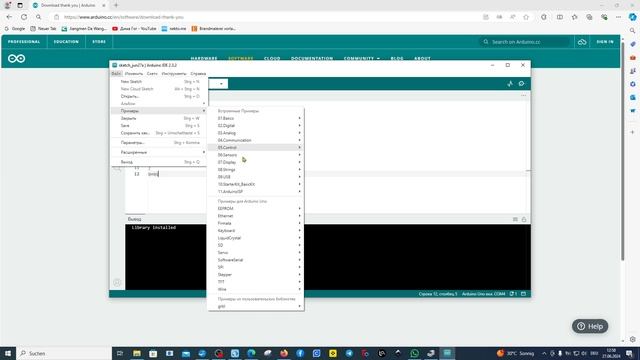
Task: Open the Stepper library examples
Action: tap(256, 275)
